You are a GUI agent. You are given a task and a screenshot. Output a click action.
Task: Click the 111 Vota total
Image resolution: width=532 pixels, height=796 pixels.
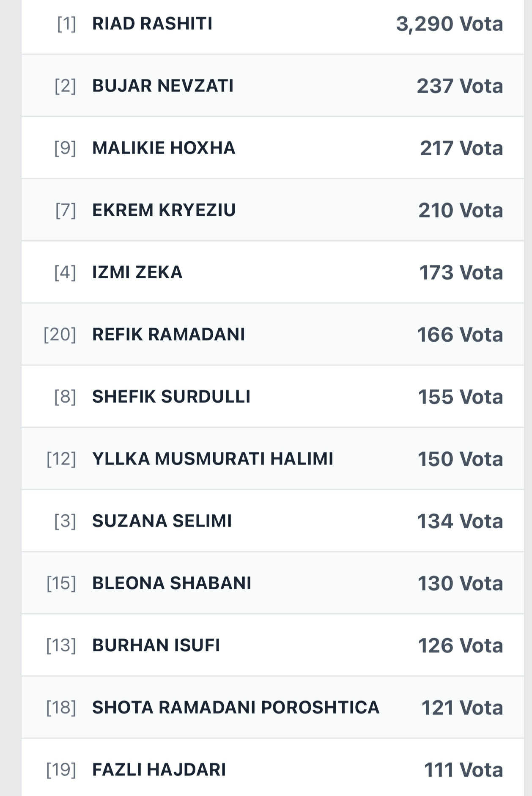463,770
